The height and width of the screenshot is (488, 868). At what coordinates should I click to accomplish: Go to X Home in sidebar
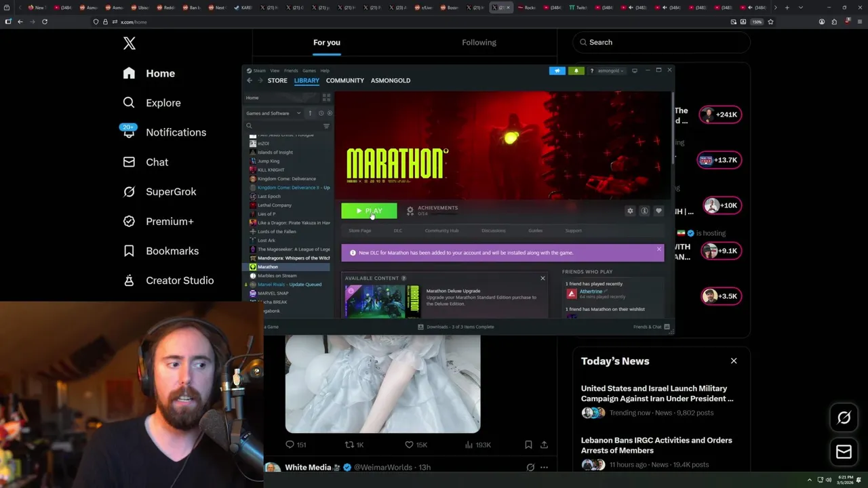coord(149,73)
